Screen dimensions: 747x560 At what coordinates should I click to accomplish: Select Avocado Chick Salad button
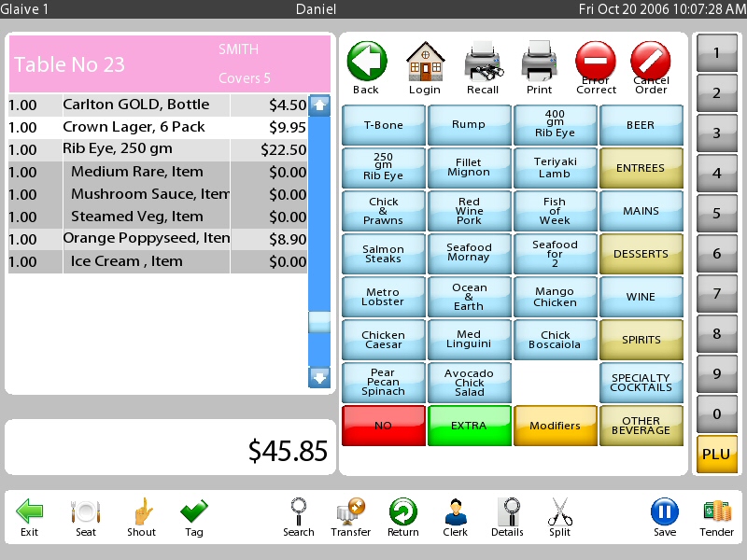[470, 383]
